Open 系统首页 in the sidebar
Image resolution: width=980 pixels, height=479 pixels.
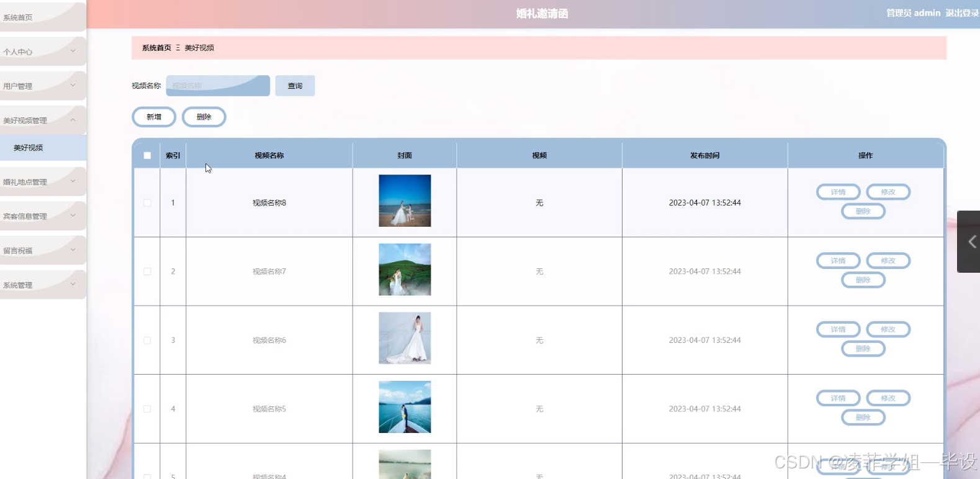click(x=43, y=17)
